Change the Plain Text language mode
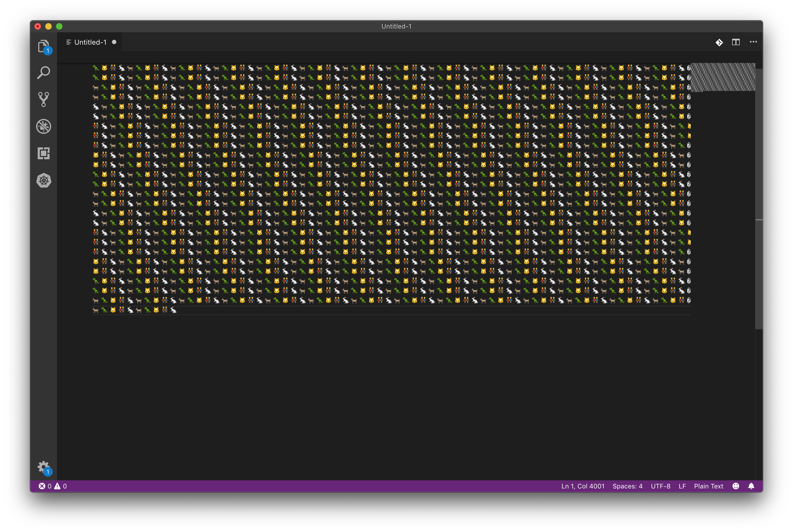 708,486
